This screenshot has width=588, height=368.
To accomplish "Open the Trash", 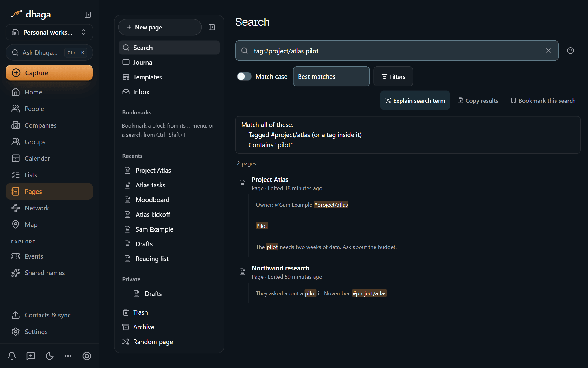I will pyautogui.click(x=169, y=312).
